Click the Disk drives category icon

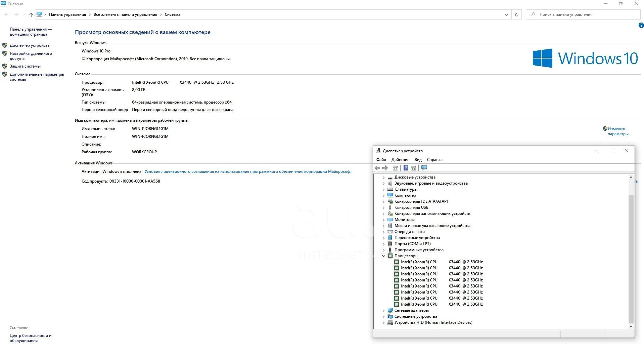pos(390,178)
